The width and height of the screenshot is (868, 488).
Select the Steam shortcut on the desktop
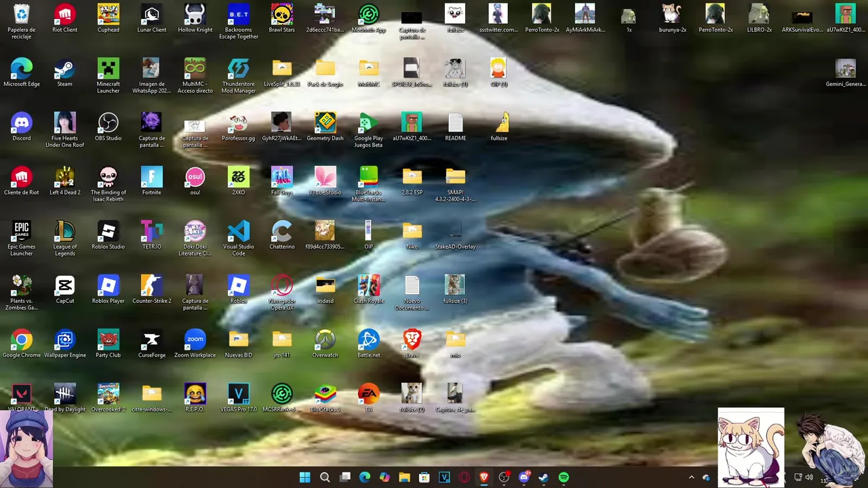click(64, 73)
